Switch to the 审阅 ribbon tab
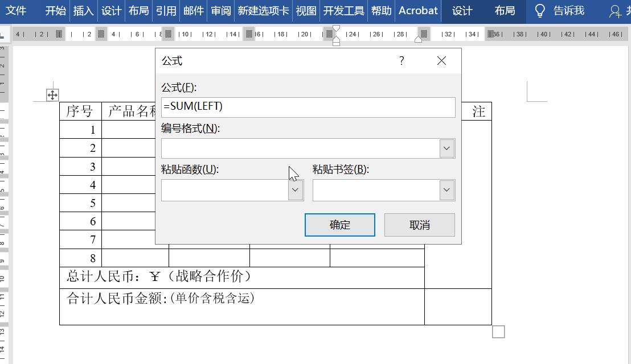Image resolution: width=631 pixels, height=364 pixels. (x=220, y=11)
